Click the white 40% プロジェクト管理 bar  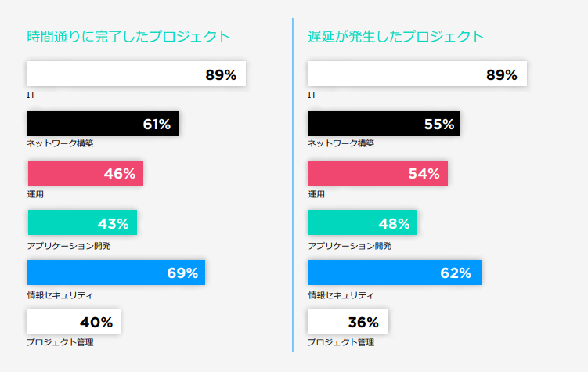[74, 322]
